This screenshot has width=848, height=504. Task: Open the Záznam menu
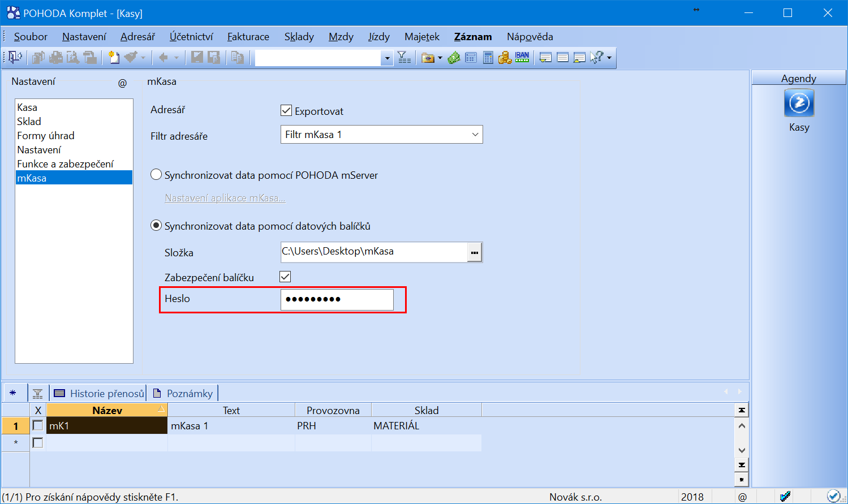pos(473,37)
